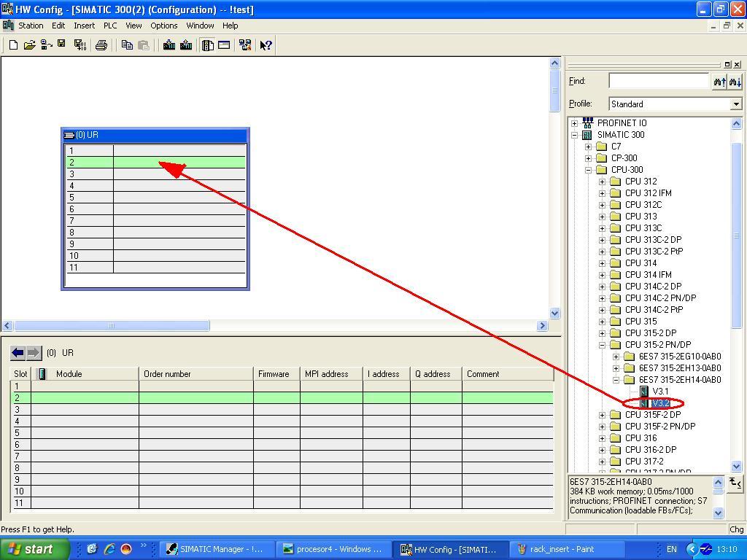
Task: Collapse the 6ES7 315-2EH14-0AB0 folder
Action: [x=616, y=380]
